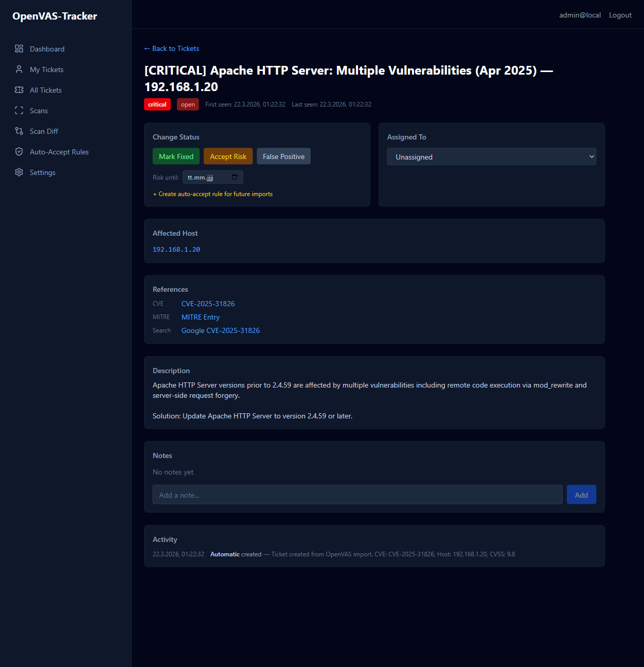
Task: Click the Search label in References
Action: click(162, 330)
